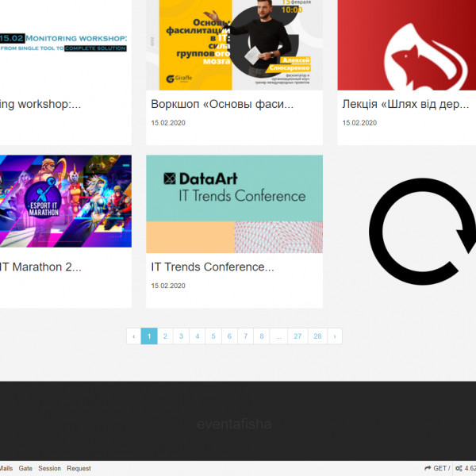This screenshot has width=476, height=476.
Task: Go to previous page arrow in pagination
Action: [x=133, y=336]
